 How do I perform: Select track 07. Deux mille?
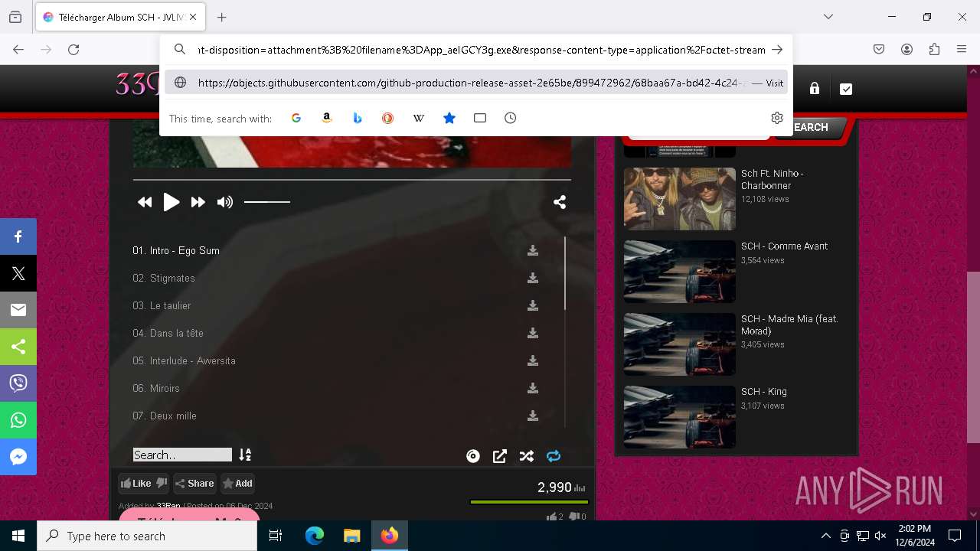coord(165,416)
